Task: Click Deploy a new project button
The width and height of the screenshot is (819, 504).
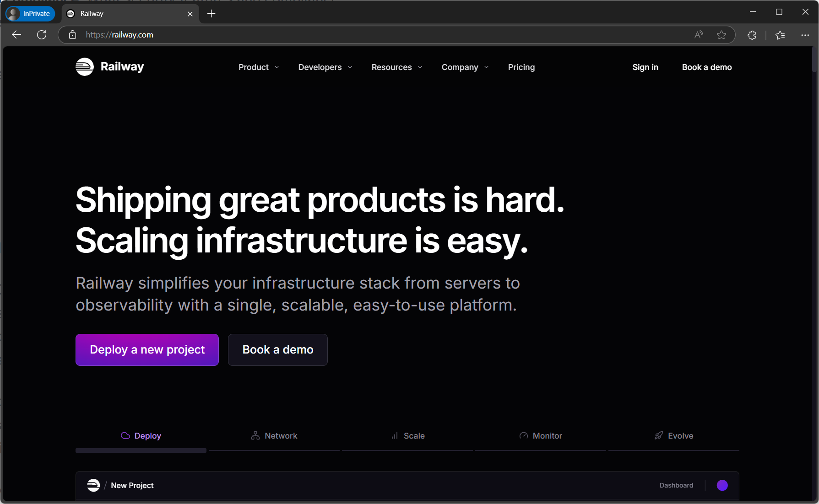Action: coord(147,350)
